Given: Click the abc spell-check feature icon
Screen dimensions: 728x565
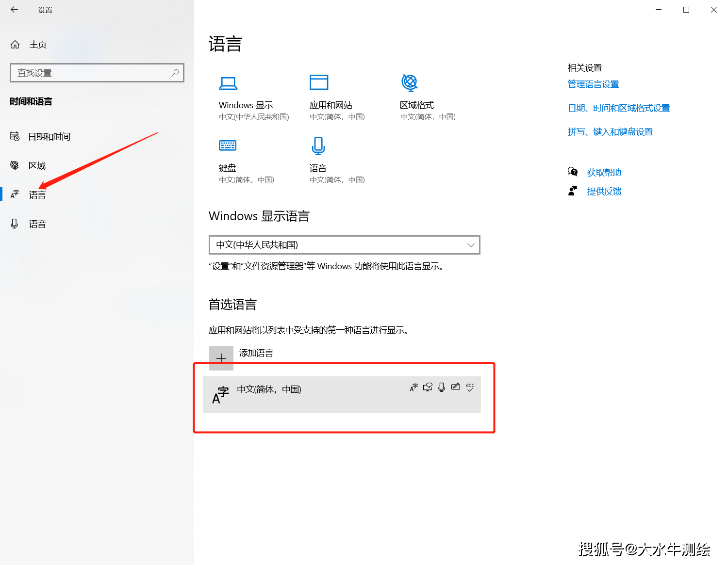Looking at the screenshot, I should click(x=470, y=387).
